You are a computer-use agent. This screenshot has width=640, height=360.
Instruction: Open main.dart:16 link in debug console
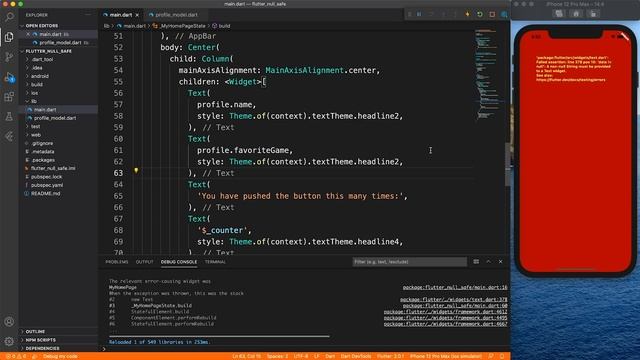(455, 287)
